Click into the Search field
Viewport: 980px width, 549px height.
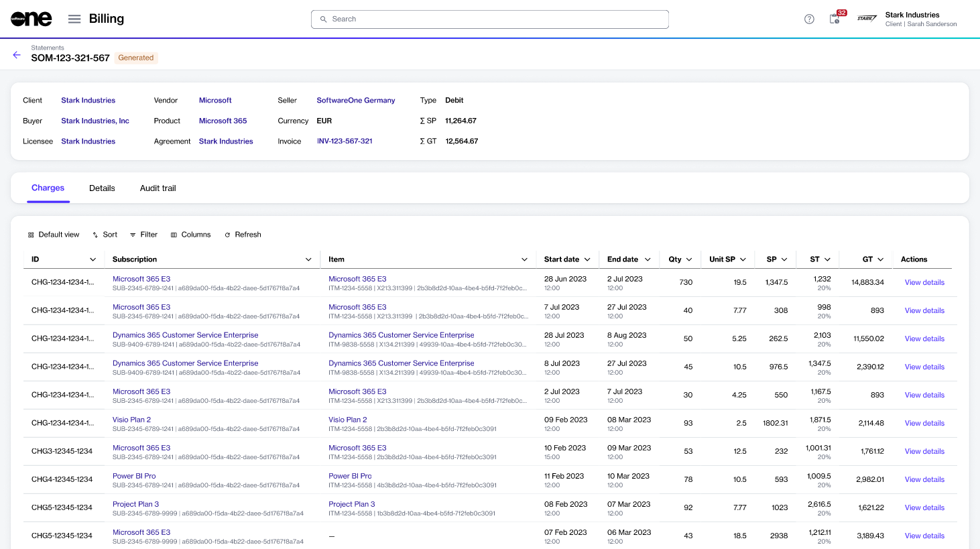[489, 19]
